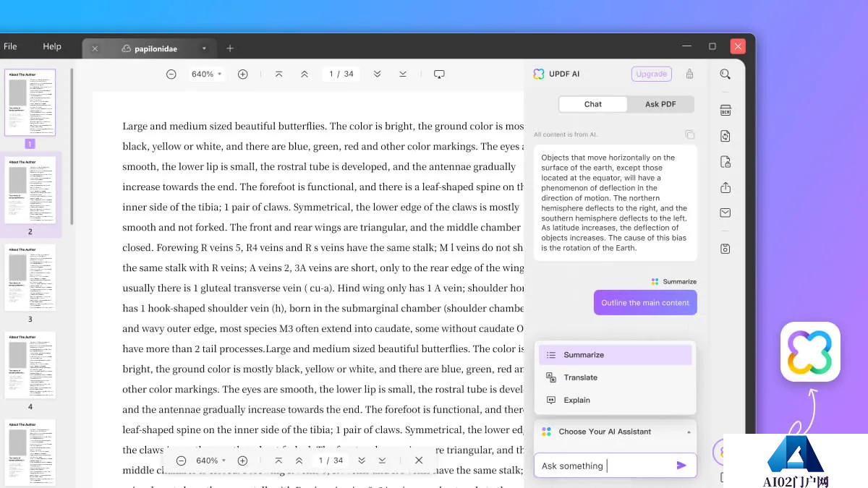
Task: Open the top toolbar 640% zoom dropdown
Action: (x=206, y=74)
